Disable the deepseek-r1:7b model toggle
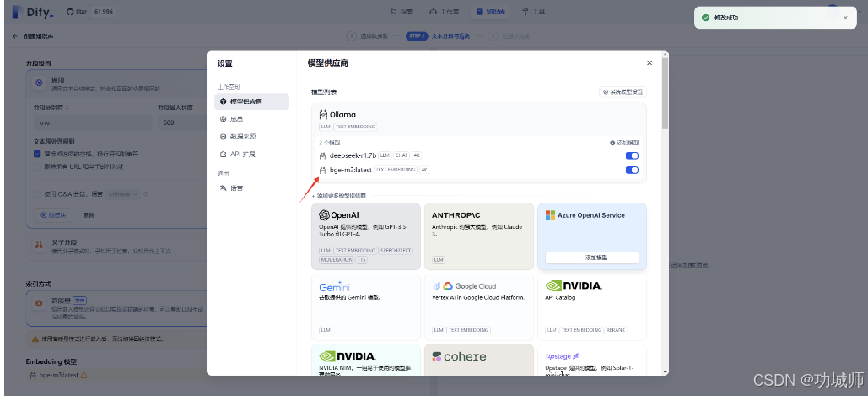Viewport: 868px width, 396px height. coord(632,155)
